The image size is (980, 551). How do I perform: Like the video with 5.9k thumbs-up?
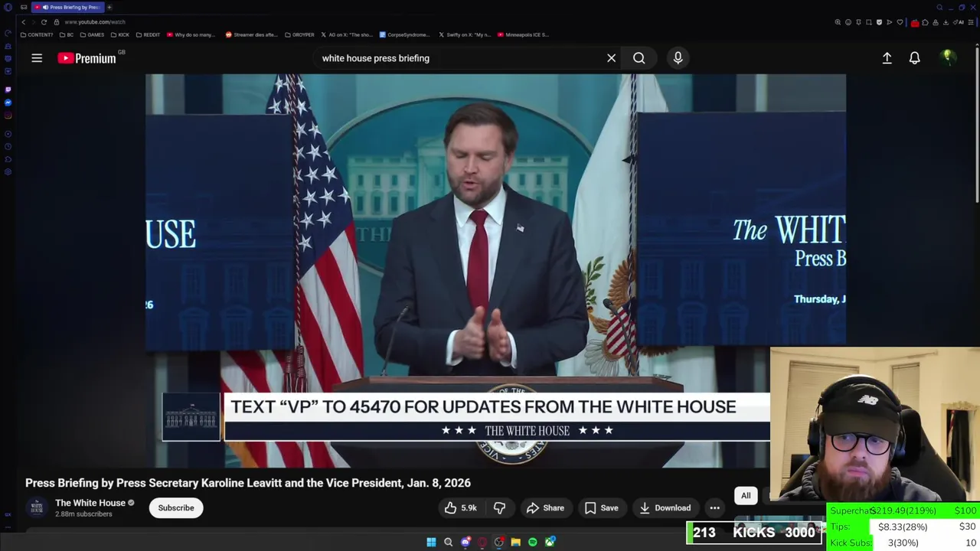[x=460, y=508]
